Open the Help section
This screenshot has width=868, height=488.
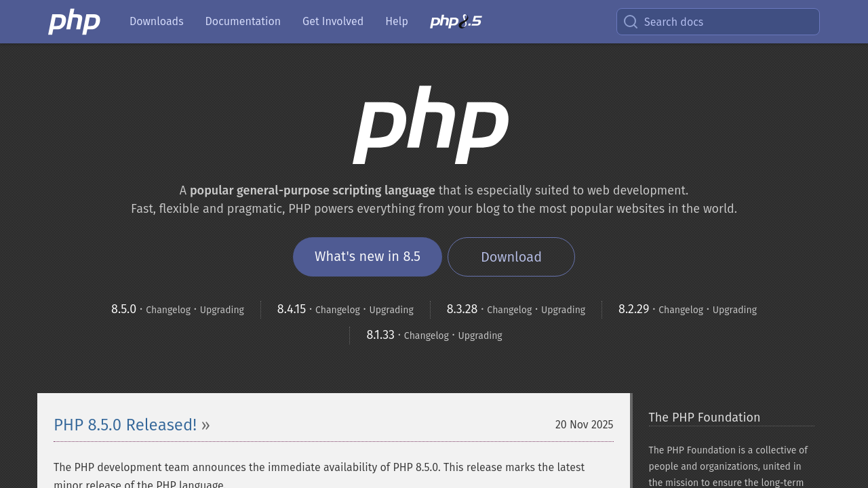(397, 20)
